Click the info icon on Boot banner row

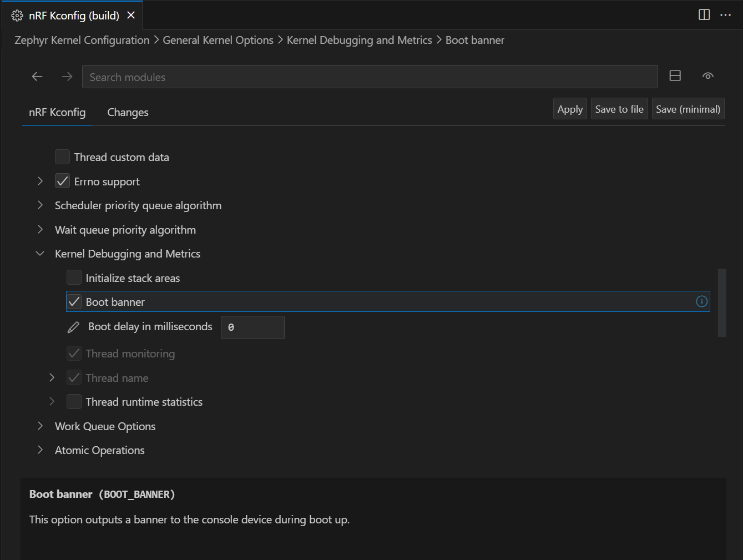coord(702,301)
